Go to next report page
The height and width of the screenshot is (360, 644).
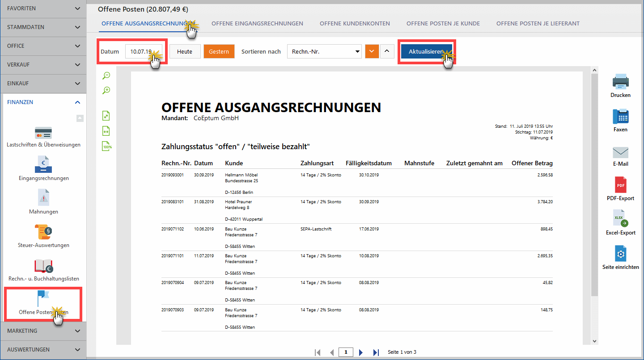coord(361,352)
